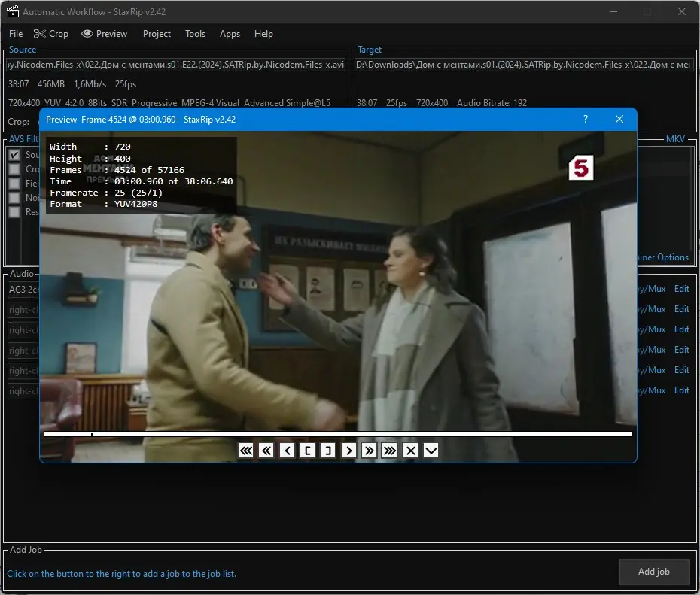Screen dimensions: 700x595
Task: Open the Crop menu with scissors icon
Action: pyautogui.click(x=51, y=34)
